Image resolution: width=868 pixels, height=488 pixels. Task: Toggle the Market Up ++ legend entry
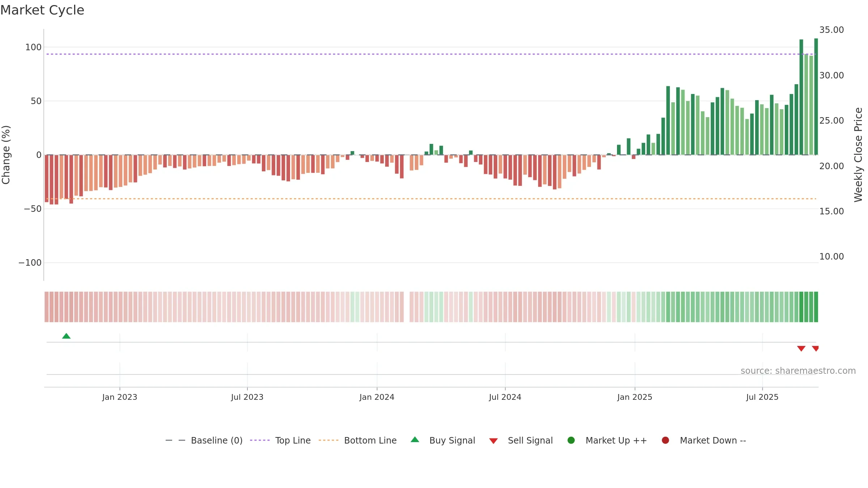coord(607,440)
